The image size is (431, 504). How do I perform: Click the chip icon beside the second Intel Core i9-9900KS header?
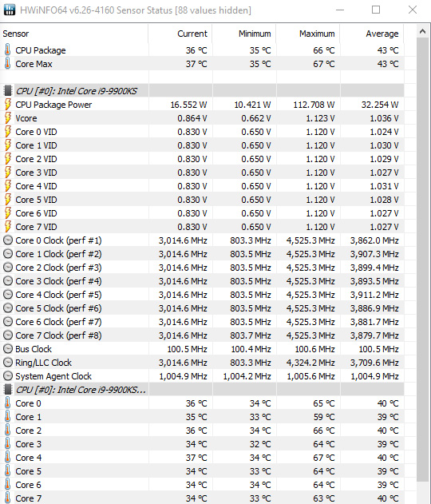click(x=8, y=390)
